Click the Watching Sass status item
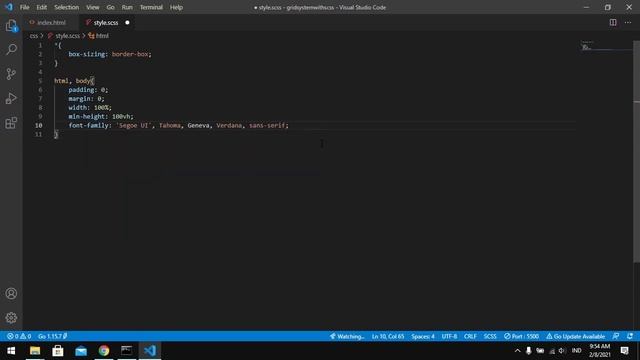 (347, 336)
